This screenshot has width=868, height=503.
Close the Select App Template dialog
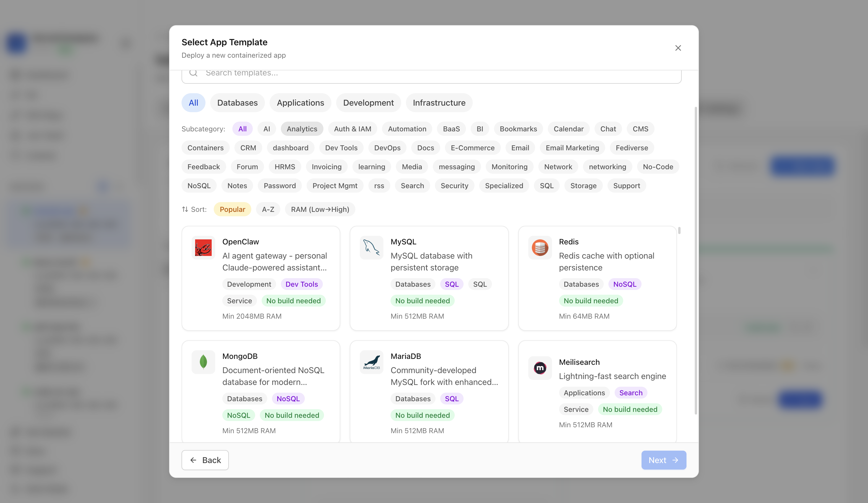pyautogui.click(x=678, y=48)
